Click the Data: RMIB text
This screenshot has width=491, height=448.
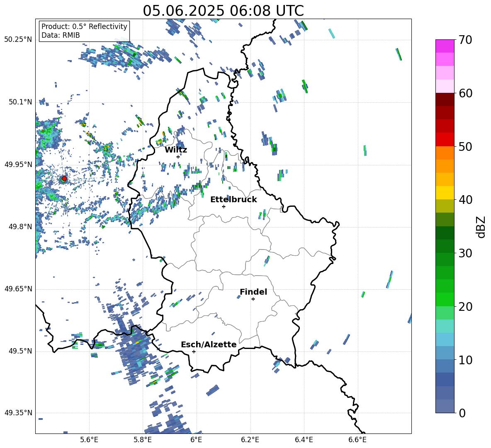point(61,35)
